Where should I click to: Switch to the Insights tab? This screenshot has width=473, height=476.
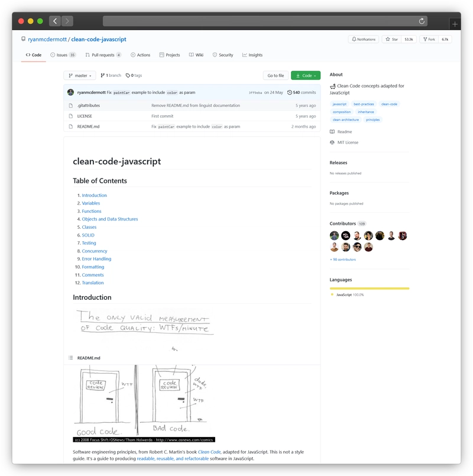[x=252, y=55]
